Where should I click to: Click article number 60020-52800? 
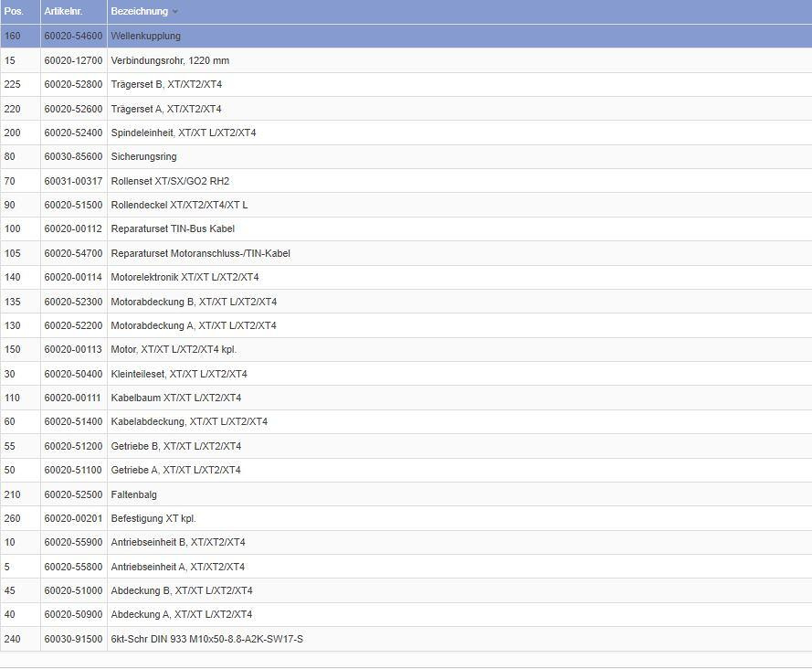(x=73, y=85)
